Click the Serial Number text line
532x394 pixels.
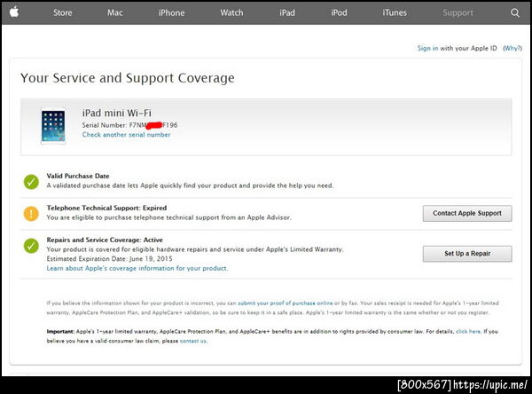coord(129,125)
